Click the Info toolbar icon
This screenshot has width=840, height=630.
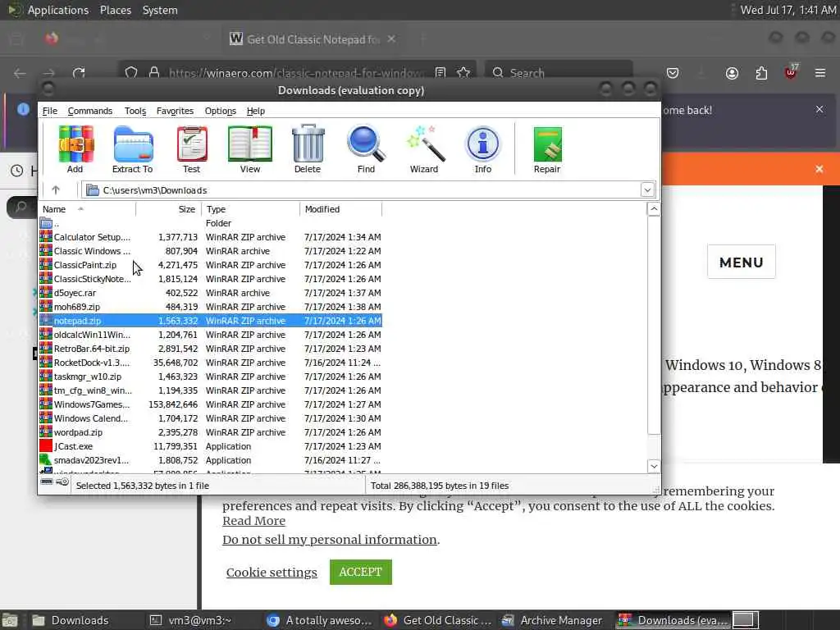point(482,149)
